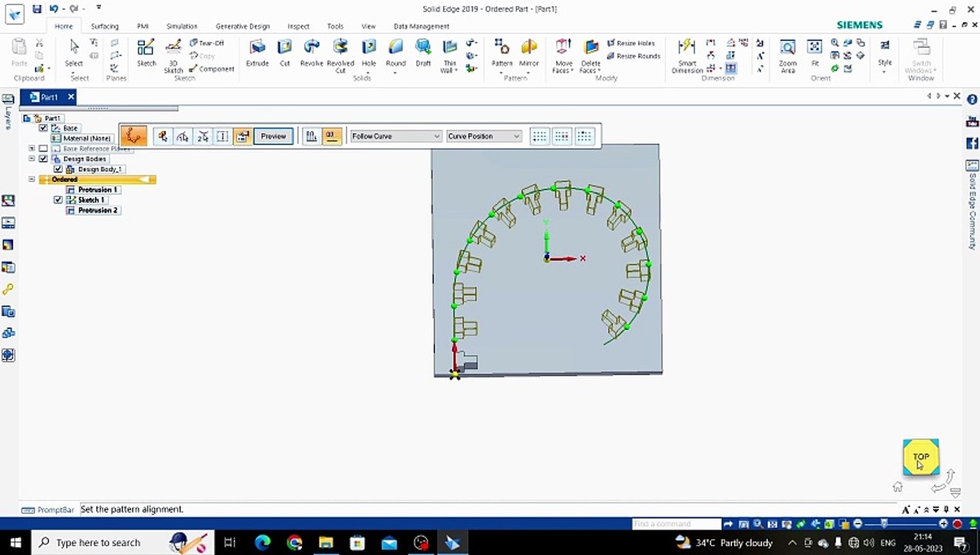
Task: Open the Switch Windows dropdown
Action: click(921, 55)
